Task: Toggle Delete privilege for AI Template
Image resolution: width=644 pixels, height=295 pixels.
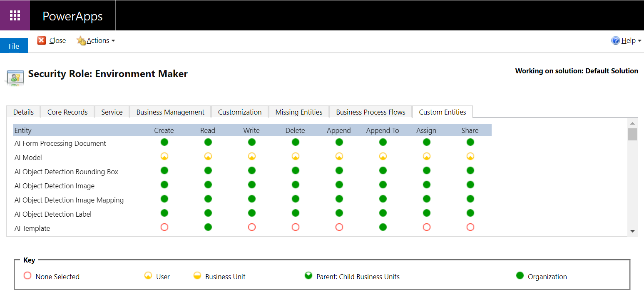Action: click(296, 227)
